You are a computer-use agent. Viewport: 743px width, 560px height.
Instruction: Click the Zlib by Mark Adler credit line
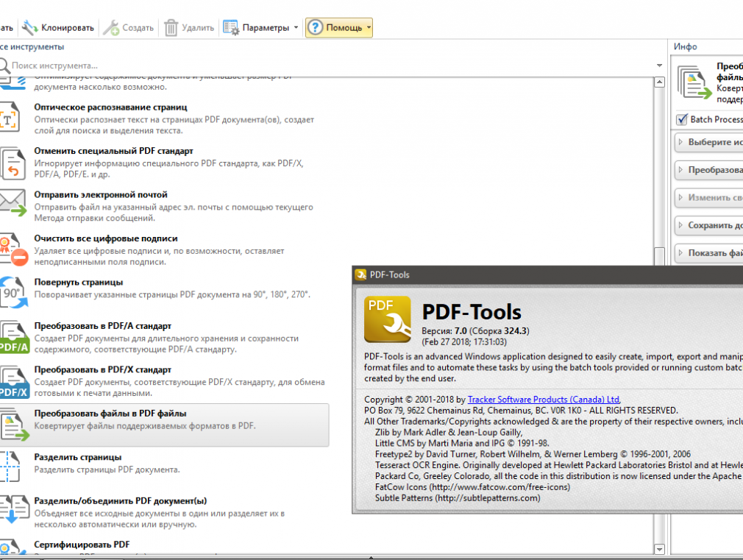448,433
